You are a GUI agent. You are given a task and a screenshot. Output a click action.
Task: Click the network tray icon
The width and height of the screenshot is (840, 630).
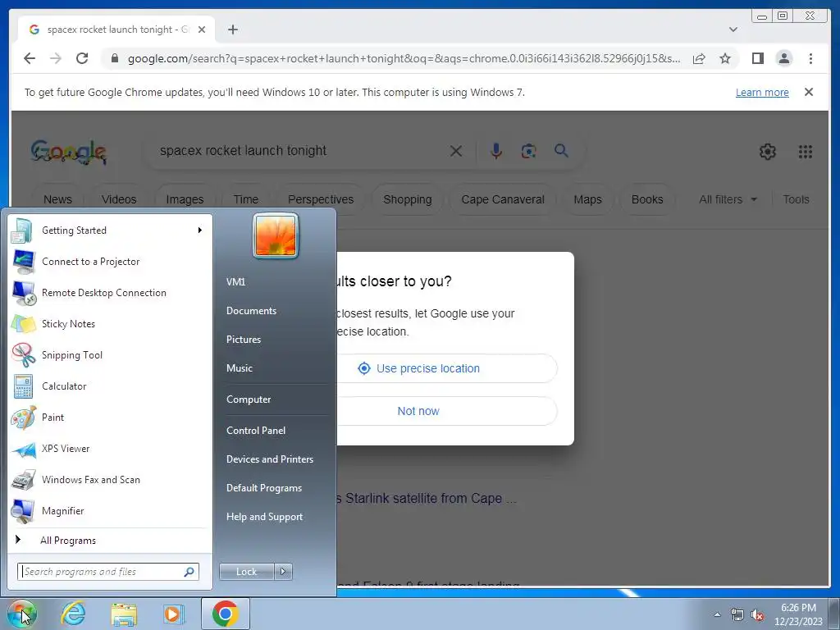pos(737,614)
